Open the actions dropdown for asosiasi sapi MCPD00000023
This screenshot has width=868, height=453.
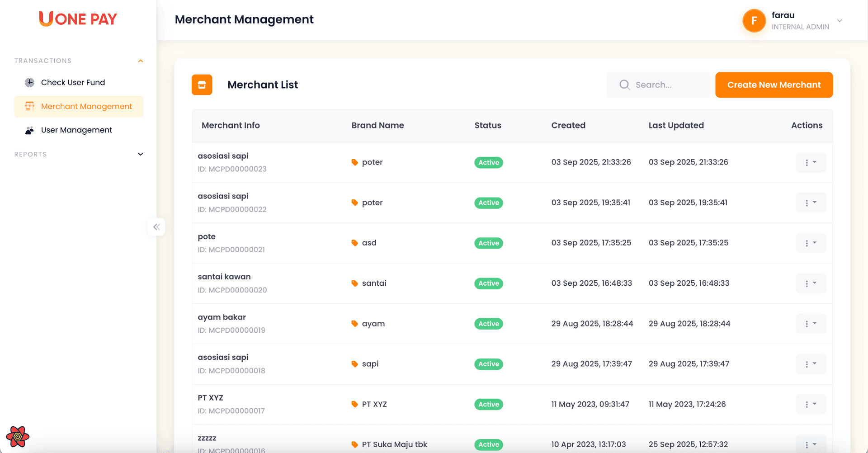[x=811, y=162]
